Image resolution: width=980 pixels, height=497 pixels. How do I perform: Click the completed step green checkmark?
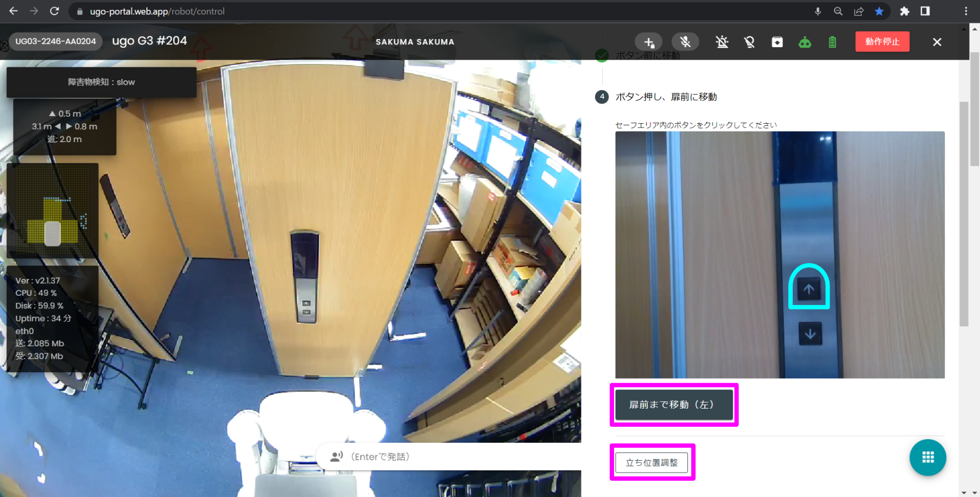click(602, 55)
